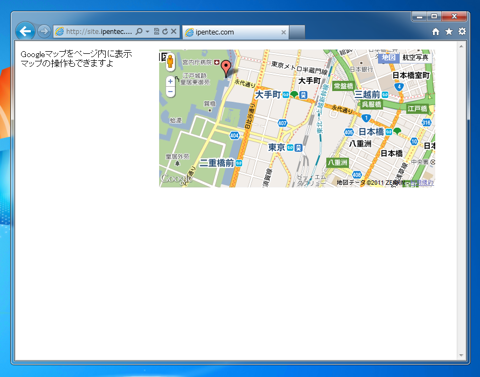Click the magnifier search icon in address bar
The image size is (480, 377).
coord(139,31)
